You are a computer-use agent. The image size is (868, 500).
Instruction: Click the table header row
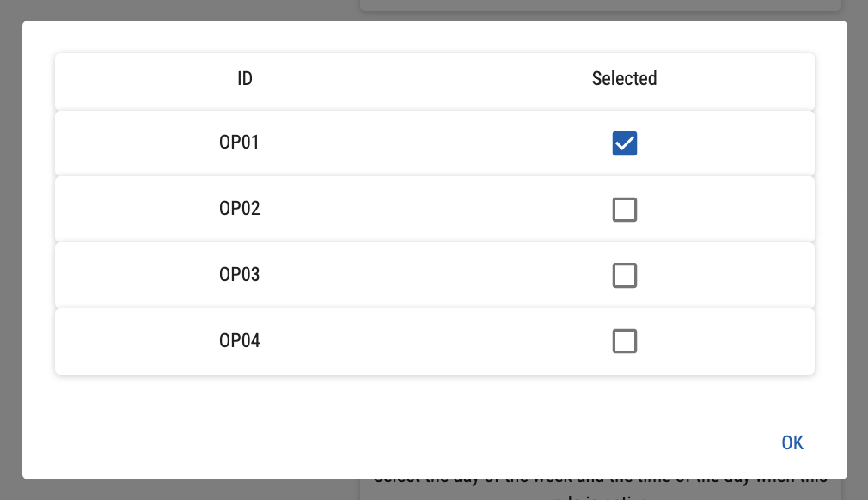tap(430, 81)
